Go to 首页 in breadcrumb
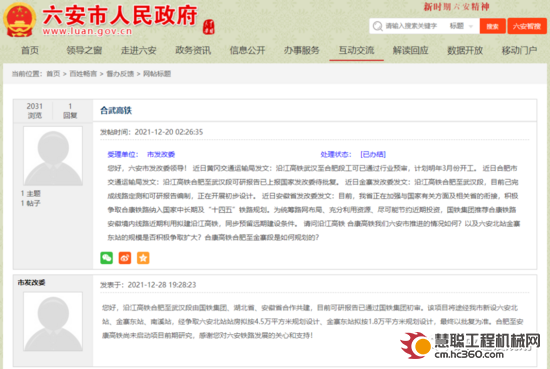The image size is (550, 369). pyautogui.click(x=53, y=74)
